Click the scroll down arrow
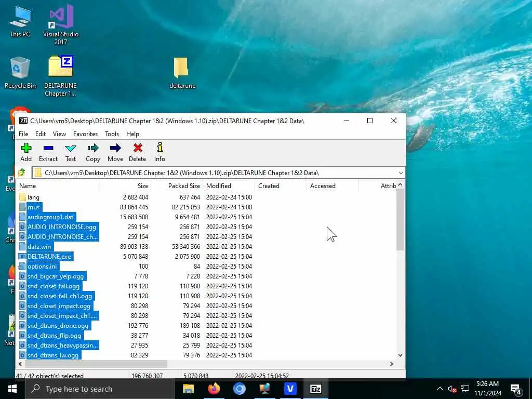The image size is (532, 399). tap(400, 355)
